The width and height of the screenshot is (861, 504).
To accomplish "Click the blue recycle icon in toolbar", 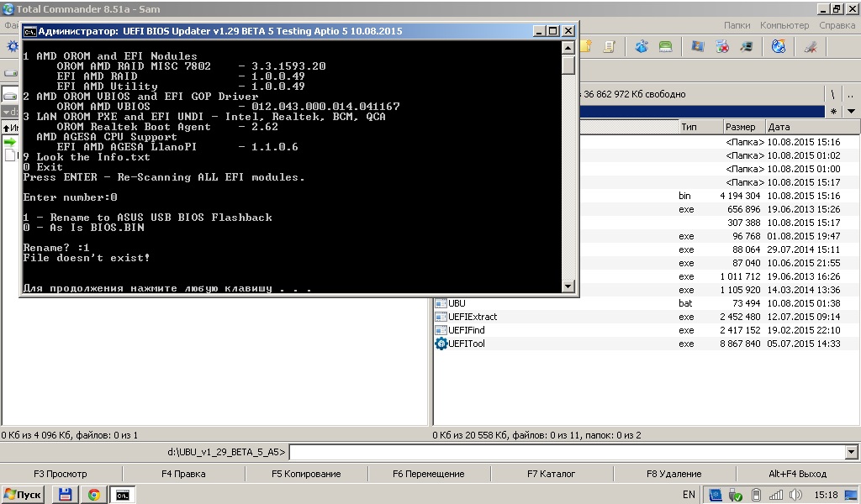I will coord(642,46).
